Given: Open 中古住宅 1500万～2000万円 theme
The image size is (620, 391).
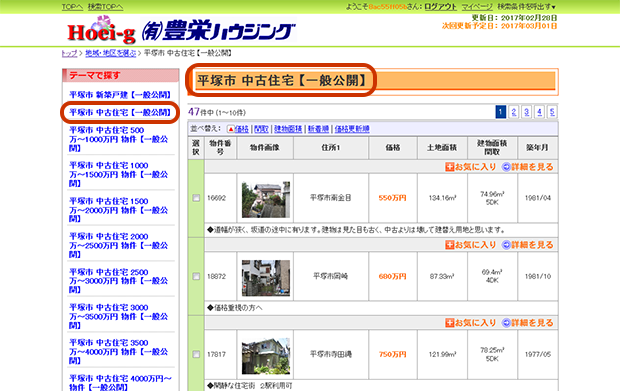Looking at the screenshot, I should tap(119, 210).
